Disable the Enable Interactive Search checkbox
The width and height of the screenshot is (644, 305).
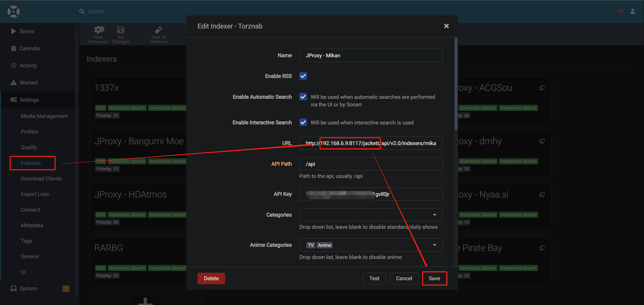(303, 122)
